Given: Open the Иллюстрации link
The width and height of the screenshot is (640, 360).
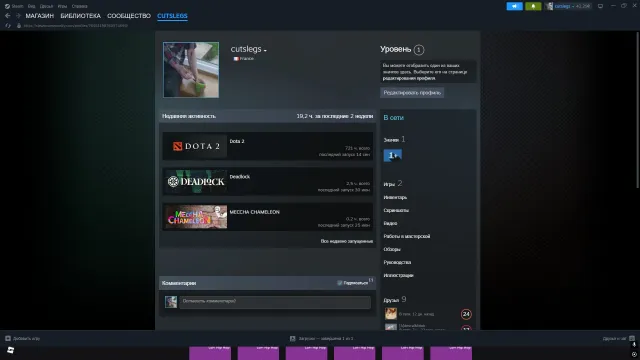Looking at the screenshot, I should (x=398, y=276).
